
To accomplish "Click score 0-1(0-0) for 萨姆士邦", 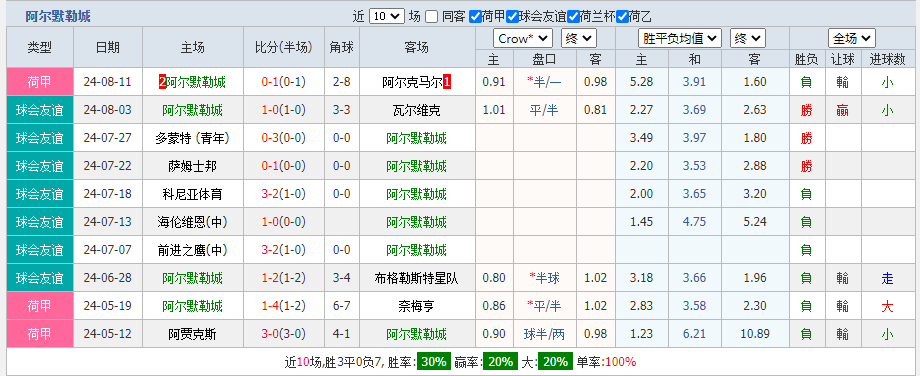I will click(x=284, y=166).
